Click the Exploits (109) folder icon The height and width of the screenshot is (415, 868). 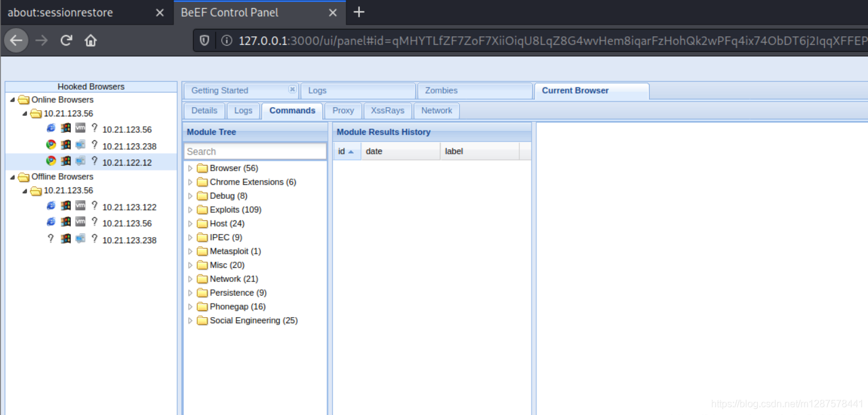tap(202, 210)
